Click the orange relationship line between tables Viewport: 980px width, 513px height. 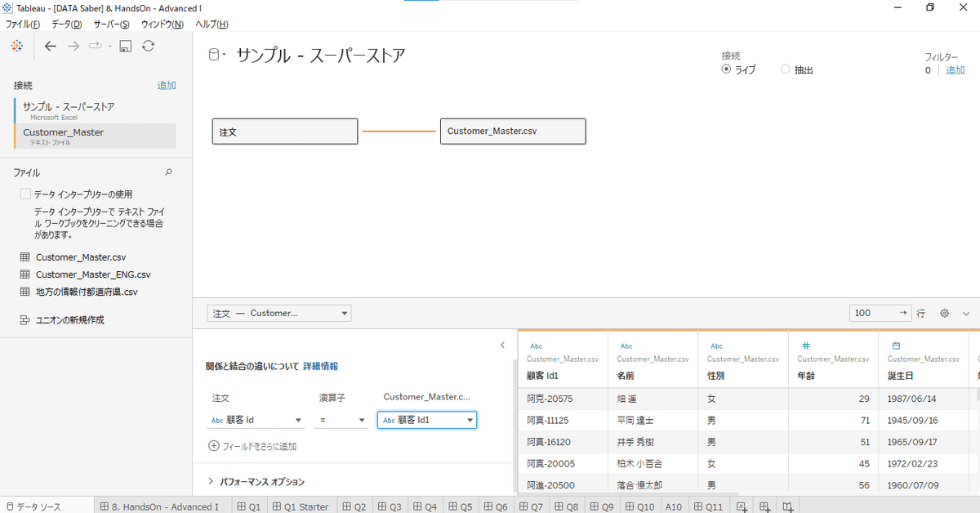tap(399, 132)
